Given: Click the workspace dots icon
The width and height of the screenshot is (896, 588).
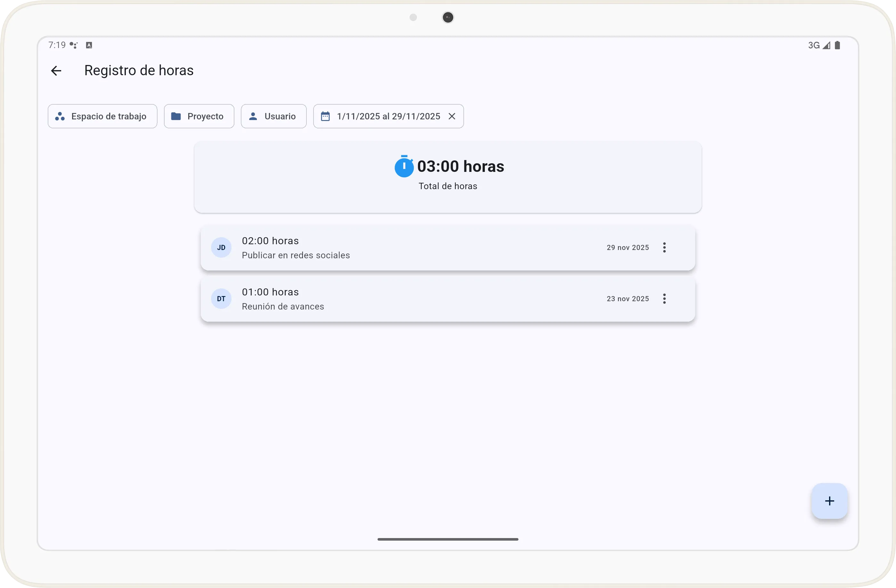Looking at the screenshot, I should point(60,116).
